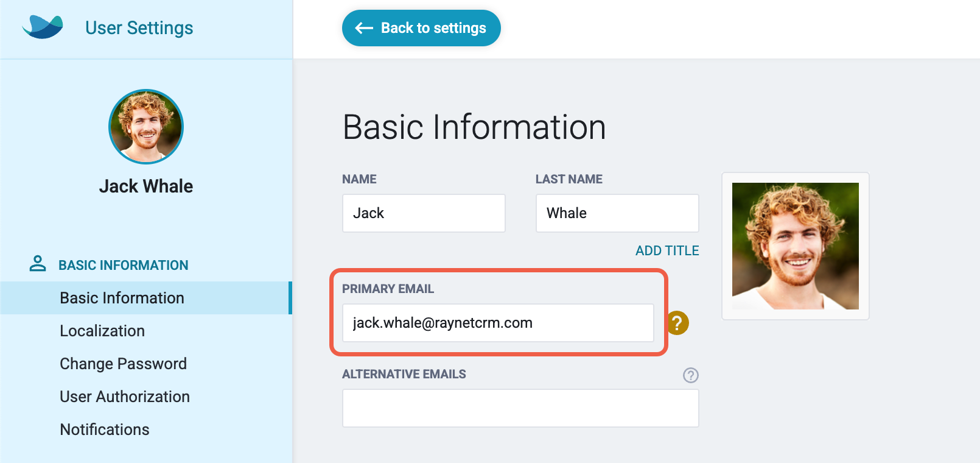The height and width of the screenshot is (463, 980).
Task: Click the ADD TITLE link
Action: click(667, 250)
